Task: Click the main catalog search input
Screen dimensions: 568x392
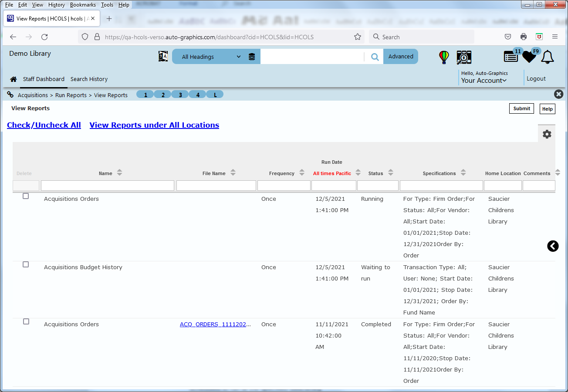Action: pos(312,57)
